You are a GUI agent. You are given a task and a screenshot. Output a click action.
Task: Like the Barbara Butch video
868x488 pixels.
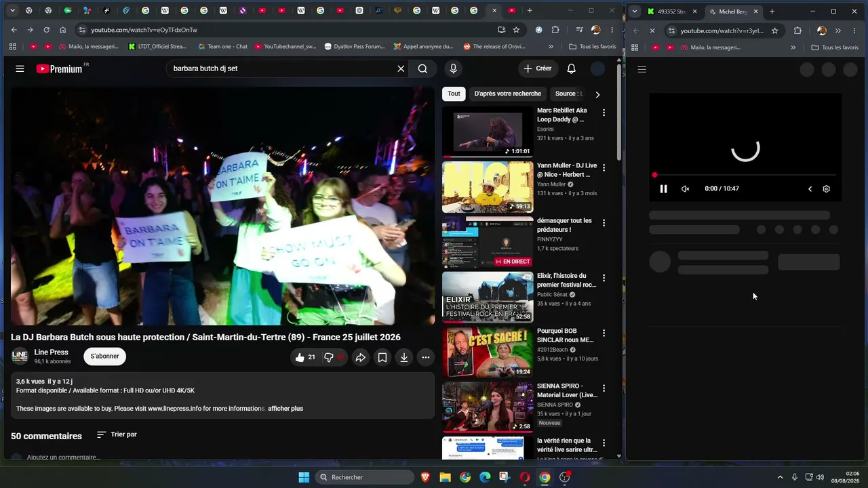(304, 357)
